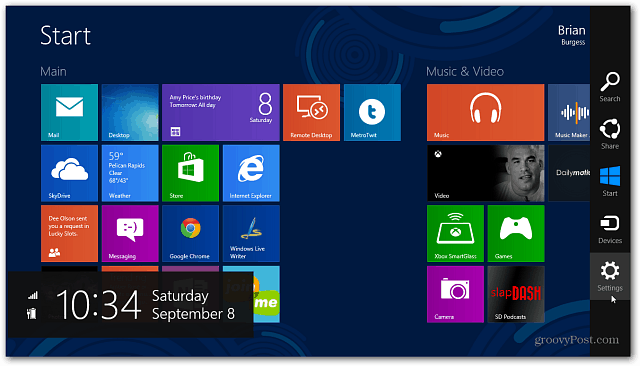Open the Weather tile showing 59°
The height and width of the screenshot is (366, 640).
[x=130, y=173]
